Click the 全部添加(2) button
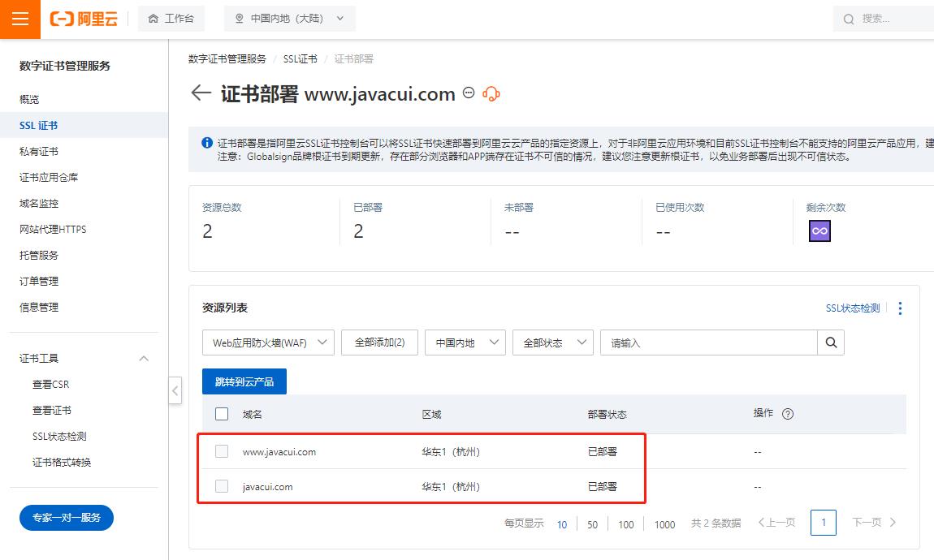The image size is (934, 560). coord(379,342)
